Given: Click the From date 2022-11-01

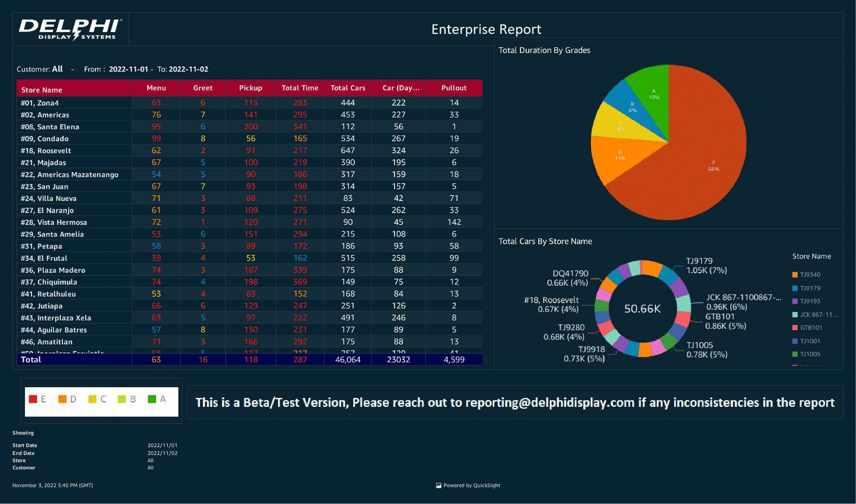Looking at the screenshot, I should tap(128, 69).
